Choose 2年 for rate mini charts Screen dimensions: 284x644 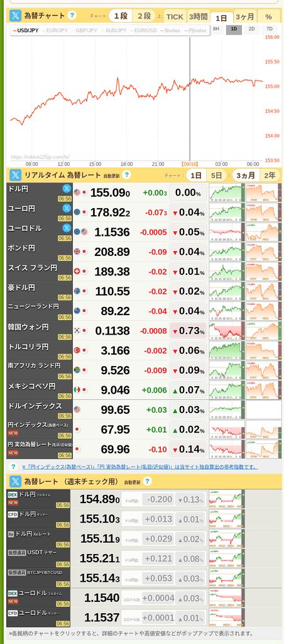tap(270, 175)
